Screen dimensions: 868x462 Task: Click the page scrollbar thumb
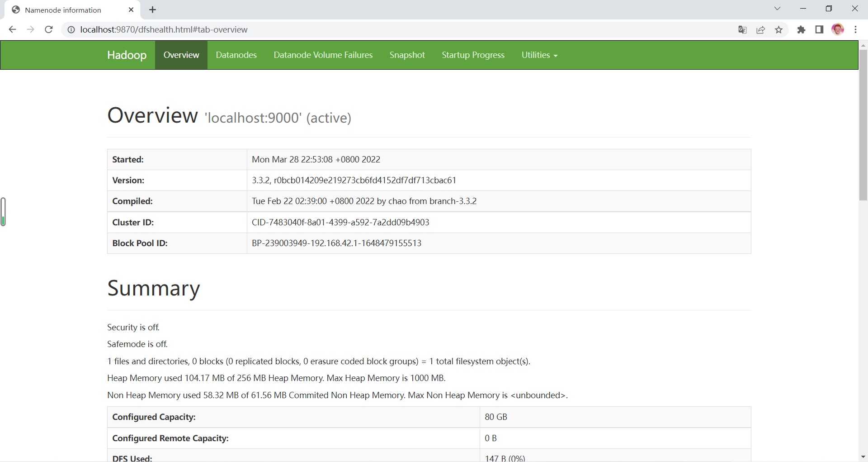tap(863, 125)
